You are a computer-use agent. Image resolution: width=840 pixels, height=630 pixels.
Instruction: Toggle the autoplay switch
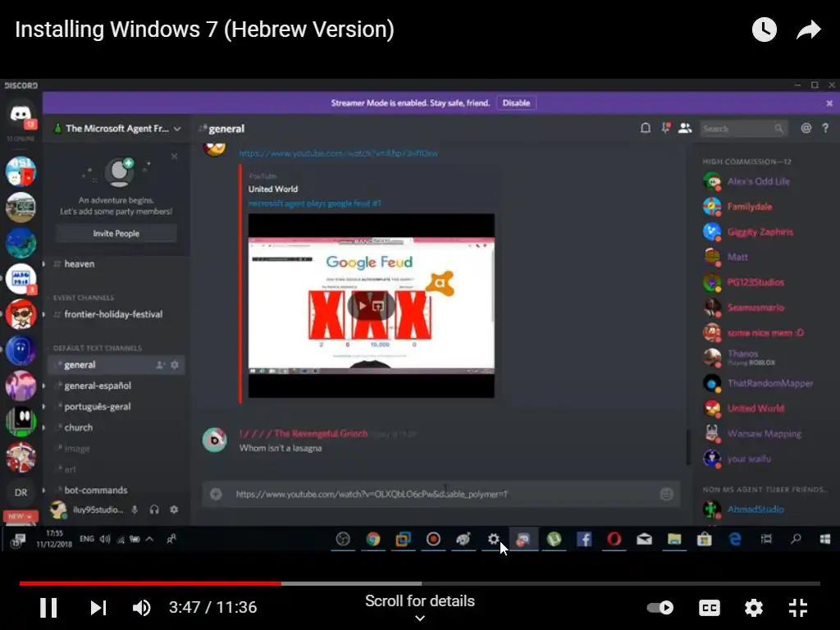pyautogui.click(x=660, y=608)
